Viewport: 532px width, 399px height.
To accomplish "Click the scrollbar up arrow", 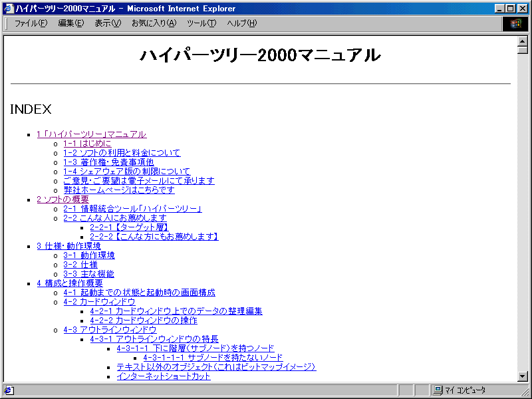I will [523, 41].
